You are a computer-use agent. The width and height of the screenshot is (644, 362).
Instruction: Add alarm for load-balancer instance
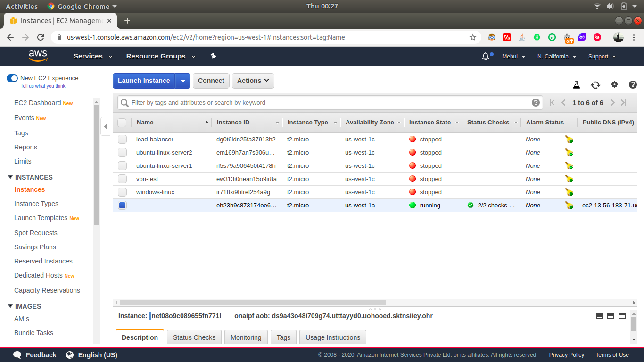569,139
